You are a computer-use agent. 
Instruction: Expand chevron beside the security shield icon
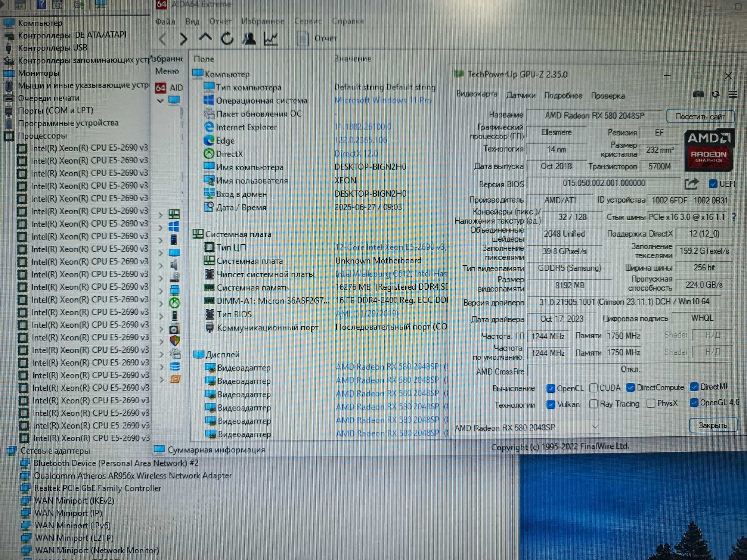tap(161, 342)
